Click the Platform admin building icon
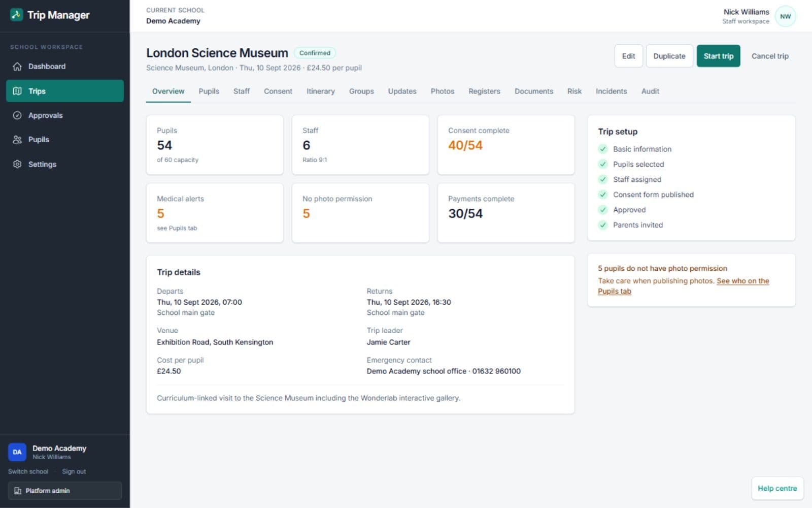812x508 pixels. point(18,491)
